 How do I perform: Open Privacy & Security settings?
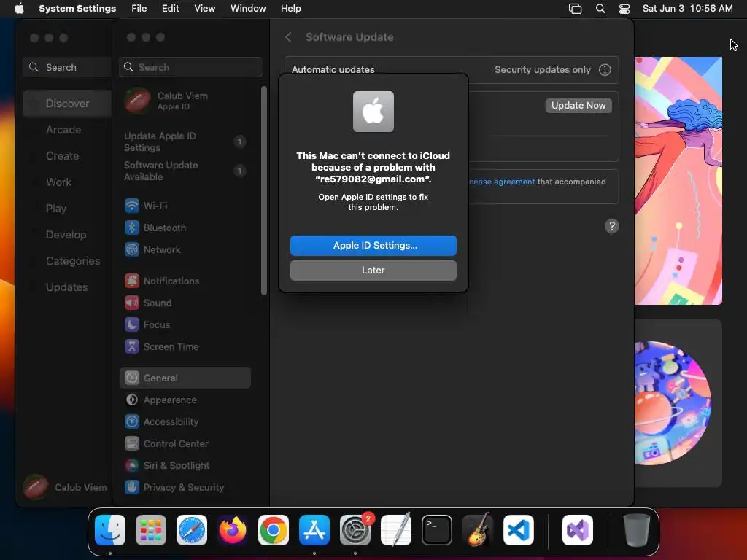(x=185, y=488)
